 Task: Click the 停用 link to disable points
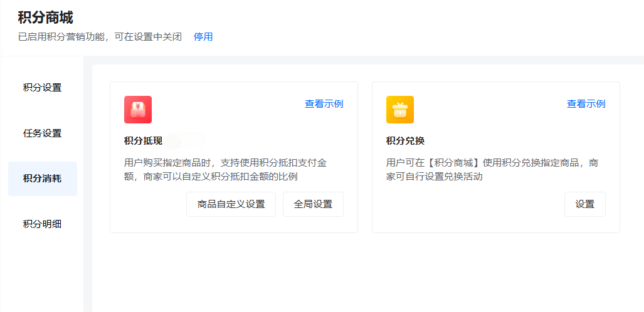(203, 36)
